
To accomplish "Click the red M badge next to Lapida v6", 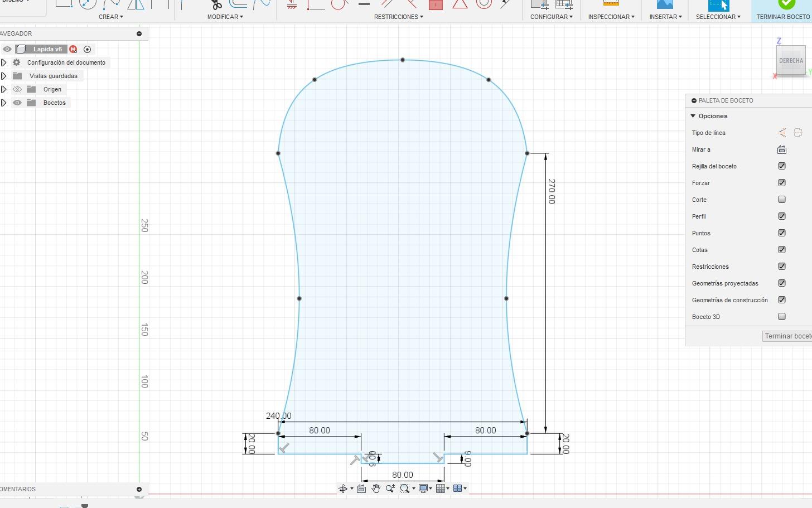I will tap(73, 49).
